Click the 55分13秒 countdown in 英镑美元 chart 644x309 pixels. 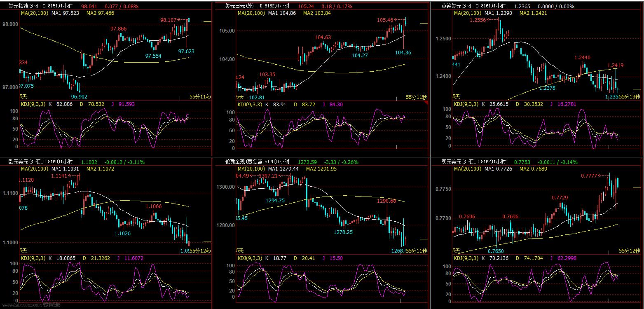(630, 96)
